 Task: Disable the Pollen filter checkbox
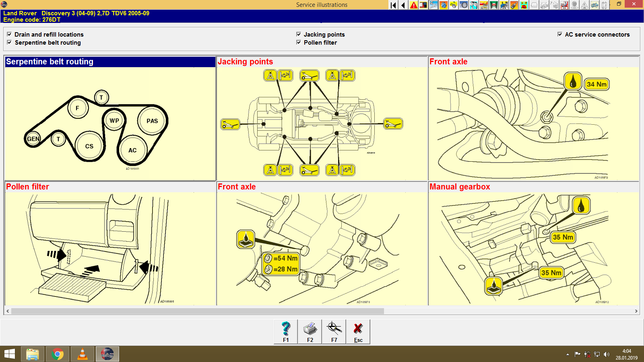299,43
